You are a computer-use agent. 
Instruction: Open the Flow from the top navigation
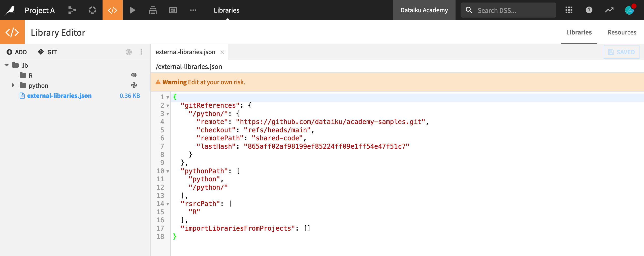point(72,10)
